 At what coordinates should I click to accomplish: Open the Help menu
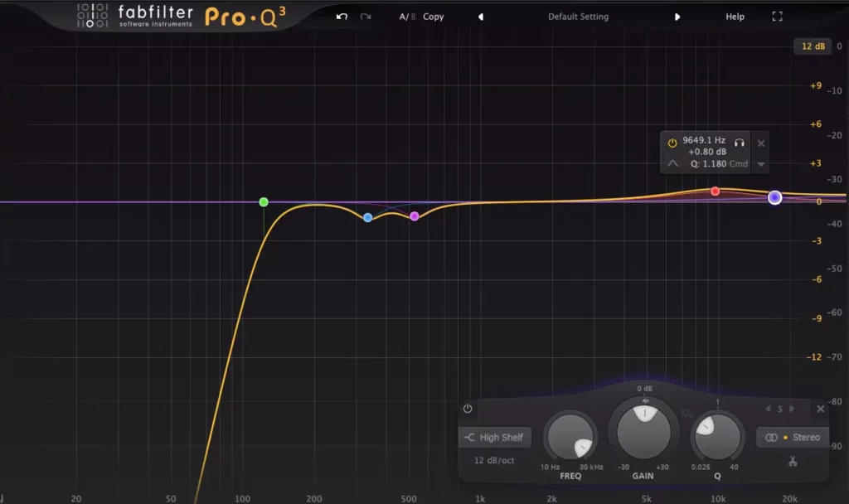click(x=735, y=17)
